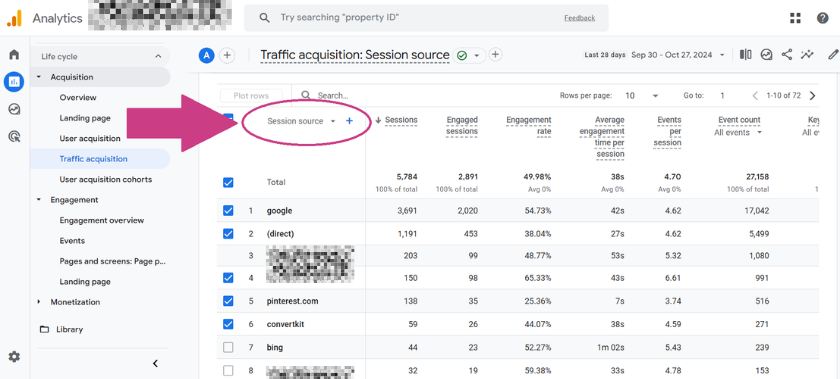The height and width of the screenshot is (379, 840).
Task: Sort by Average engagement time per session
Action: 602,137
